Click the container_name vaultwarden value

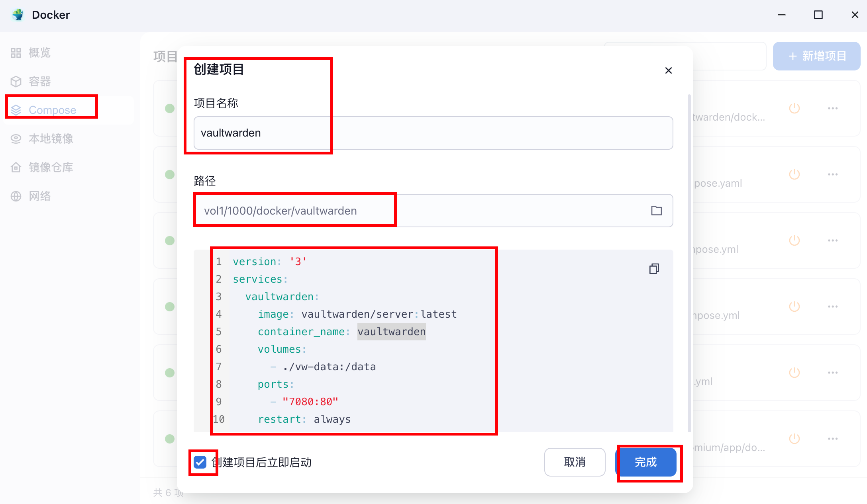[392, 332]
